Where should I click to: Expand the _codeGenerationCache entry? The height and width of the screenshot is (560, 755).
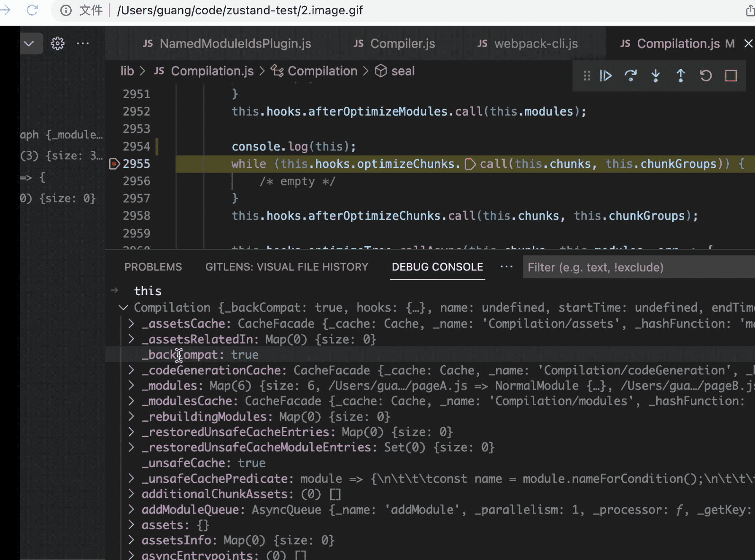point(131,370)
